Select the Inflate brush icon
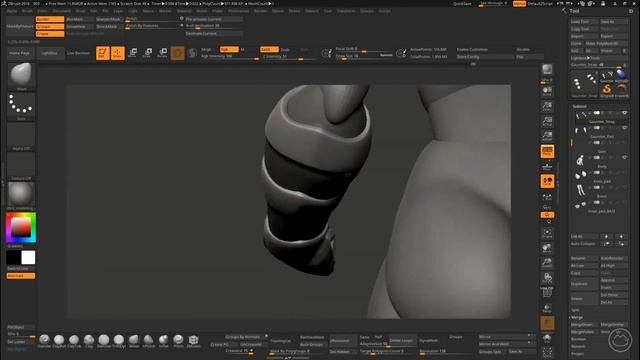640x360 pixels. coord(163,340)
